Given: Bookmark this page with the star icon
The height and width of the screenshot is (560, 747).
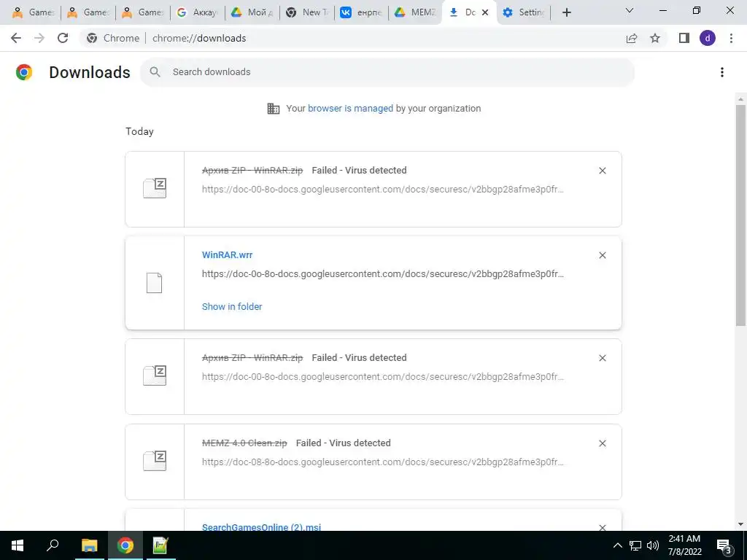Looking at the screenshot, I should 655,38.
